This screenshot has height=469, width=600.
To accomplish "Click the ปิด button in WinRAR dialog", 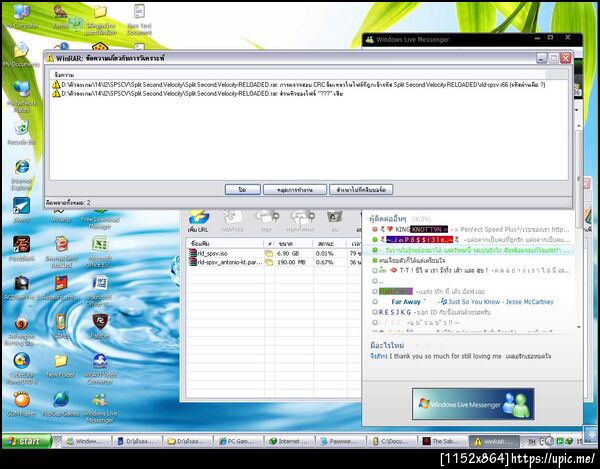I will tap(243, 189).
